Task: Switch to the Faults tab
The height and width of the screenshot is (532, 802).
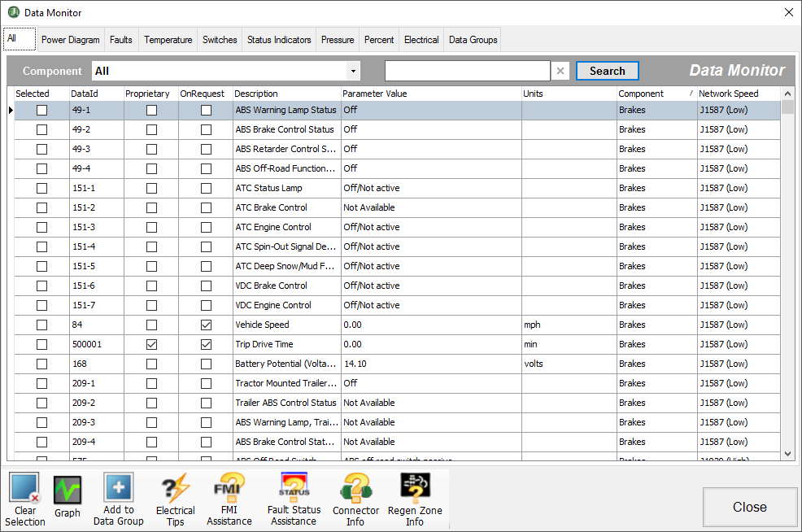Action: tap(120, 39)
